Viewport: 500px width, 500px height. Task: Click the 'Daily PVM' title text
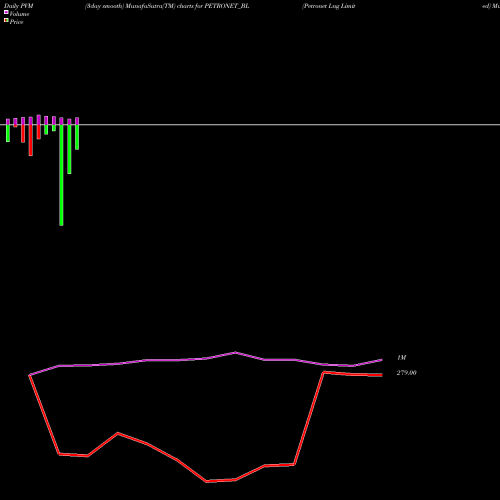coord(19,6)
